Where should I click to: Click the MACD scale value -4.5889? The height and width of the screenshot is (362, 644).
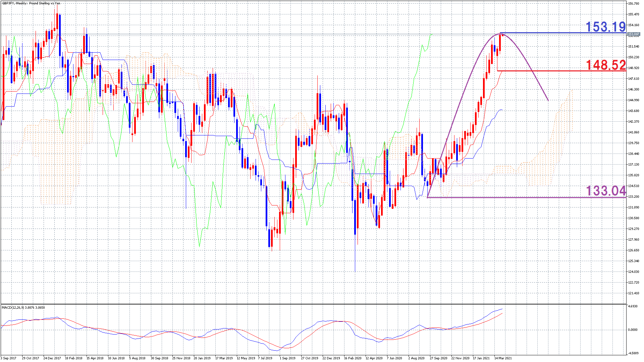click(x=633, y=353)
